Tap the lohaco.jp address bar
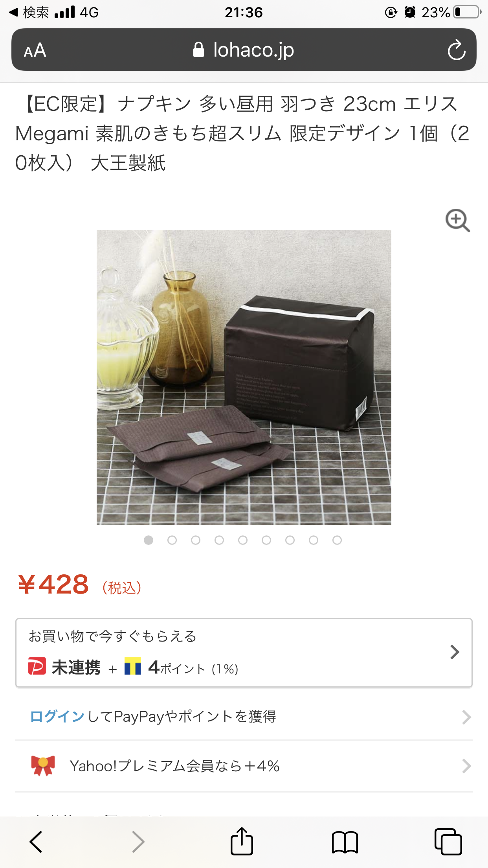The height and width of the screenshot is (868, 488). (x=244, y=50)
